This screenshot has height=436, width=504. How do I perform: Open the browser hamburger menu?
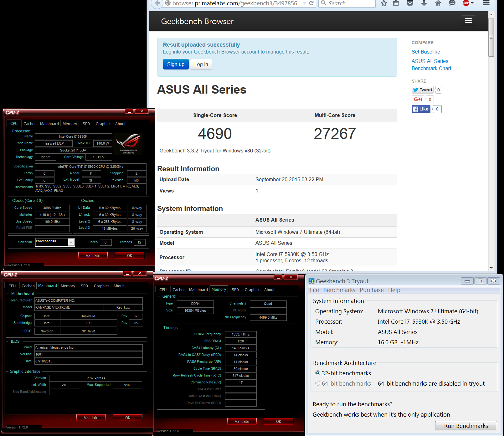tap(486, 3)
